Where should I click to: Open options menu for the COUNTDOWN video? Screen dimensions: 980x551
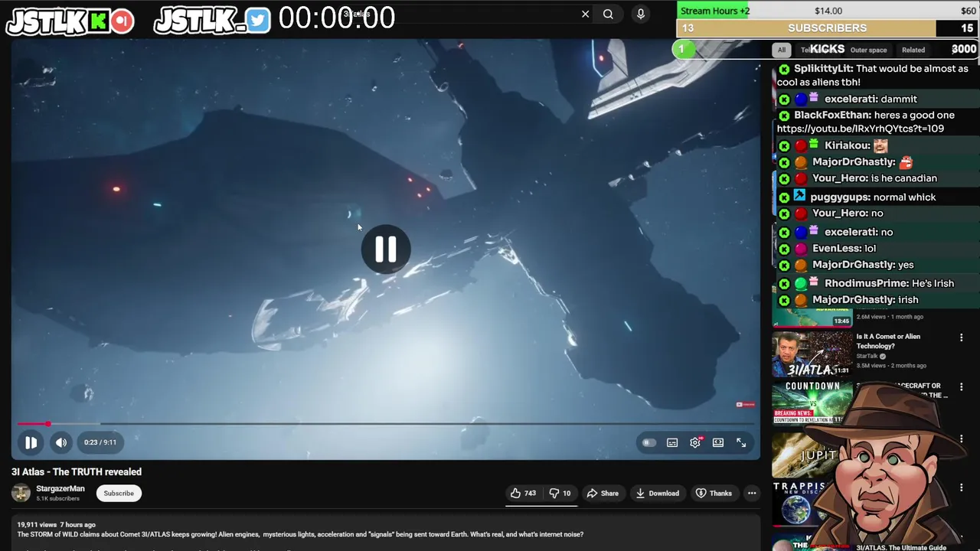962,388
